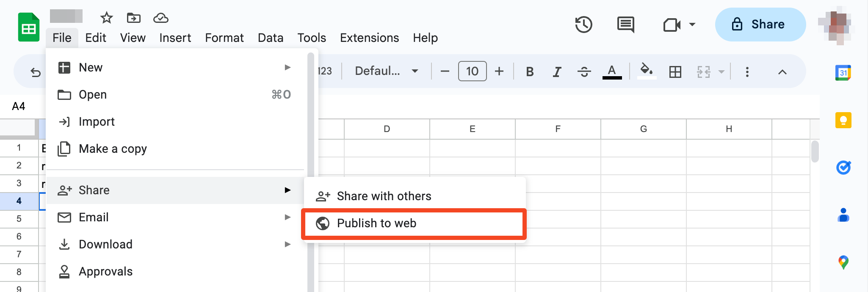Click the font size field showing 10
Screen dimensions: 868x292
pyautogui.click(x=472, y=71)
